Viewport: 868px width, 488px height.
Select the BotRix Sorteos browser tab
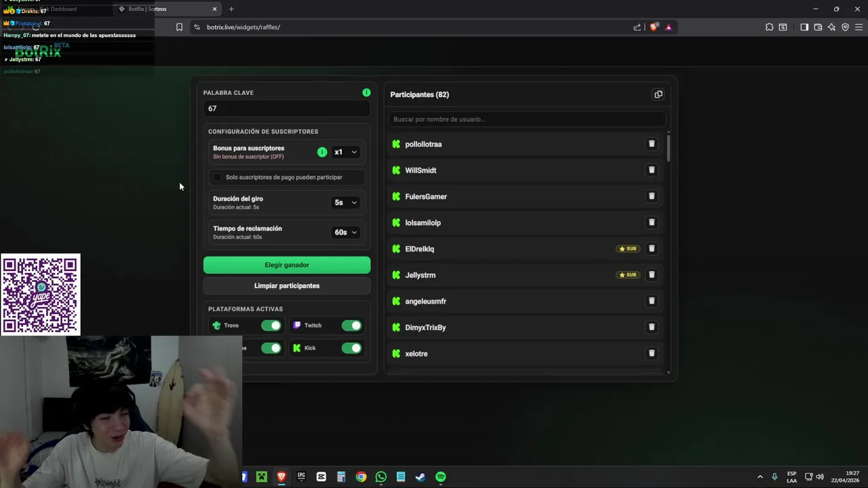166,9
